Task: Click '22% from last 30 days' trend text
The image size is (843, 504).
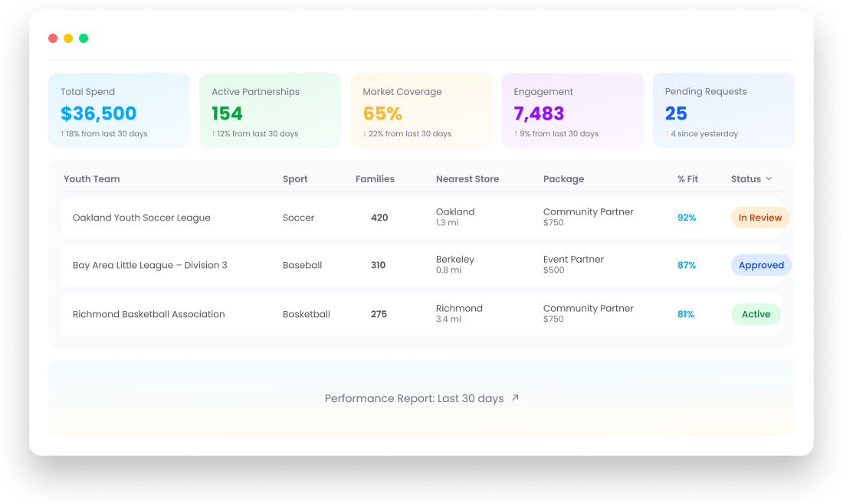Action: [410, 134]
